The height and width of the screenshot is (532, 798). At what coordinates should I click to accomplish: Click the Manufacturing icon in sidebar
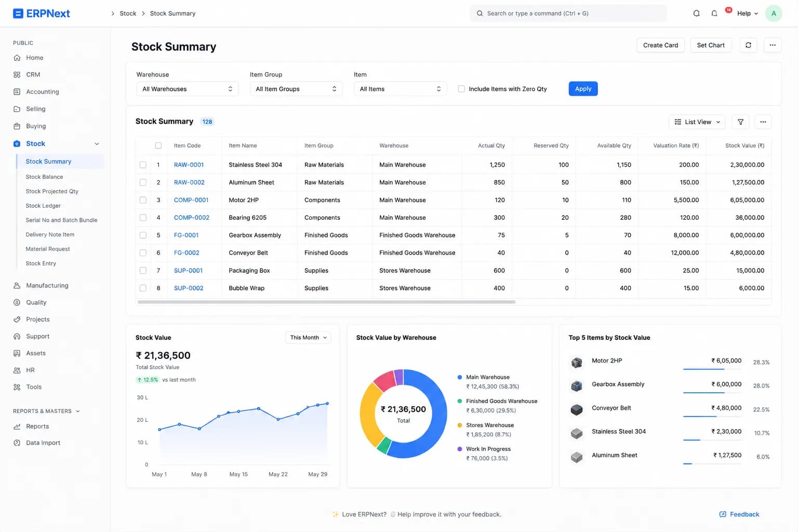(17, 286)
